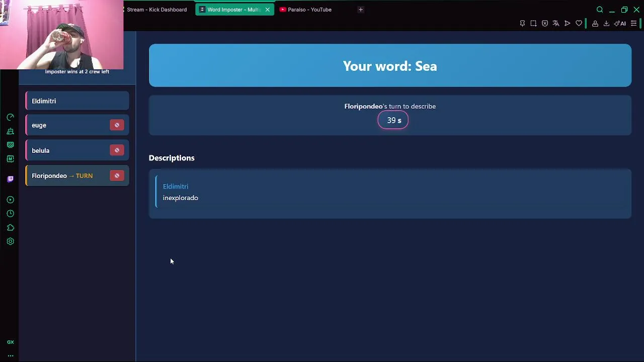Open GX Cleaner broom icon
644x362 pixels.
click(x=10, y=131)
